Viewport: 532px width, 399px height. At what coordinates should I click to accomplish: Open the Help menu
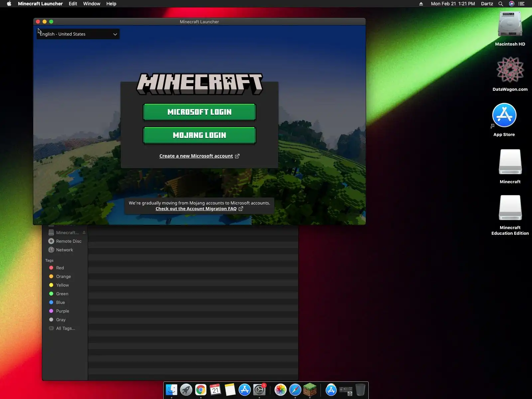(x=111, y=4)
